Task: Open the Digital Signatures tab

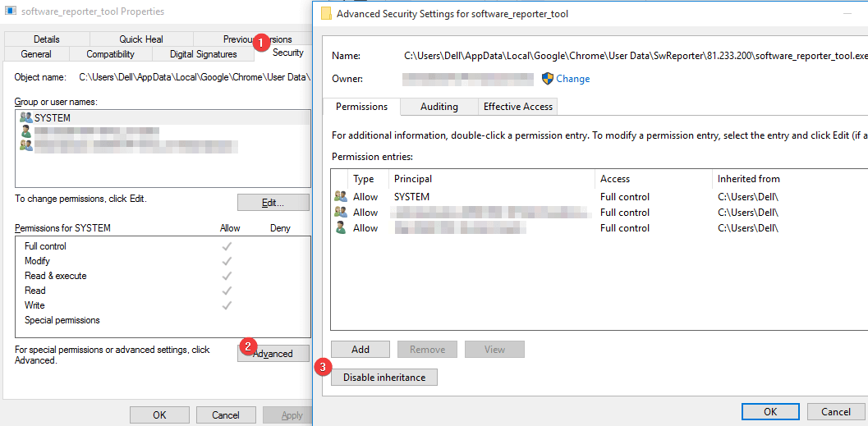Action: (x=203, y=54)
